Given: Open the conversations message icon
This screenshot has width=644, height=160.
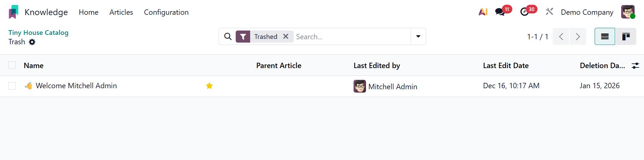Looking at the screenshot, I should point(500,12).
